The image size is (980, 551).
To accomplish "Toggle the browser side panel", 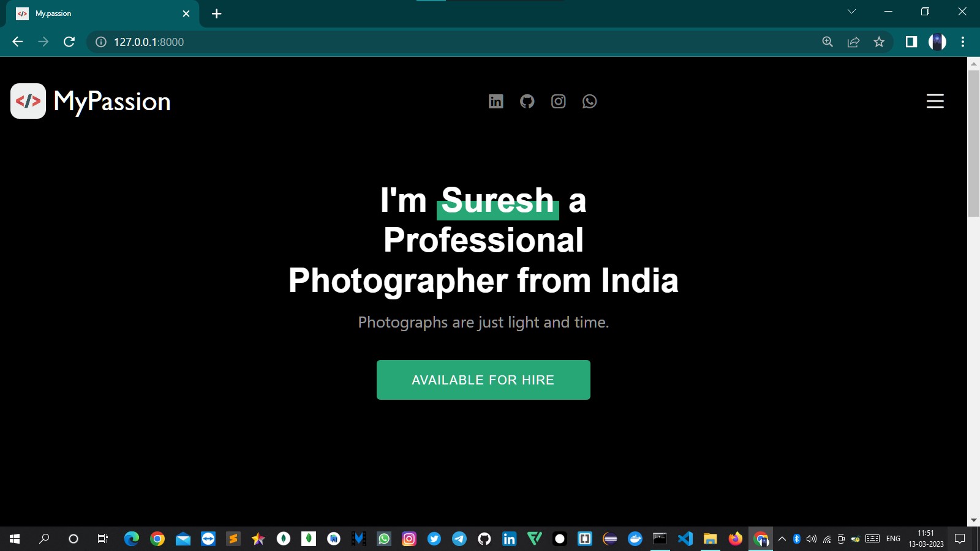I will (x=911, y=42).
